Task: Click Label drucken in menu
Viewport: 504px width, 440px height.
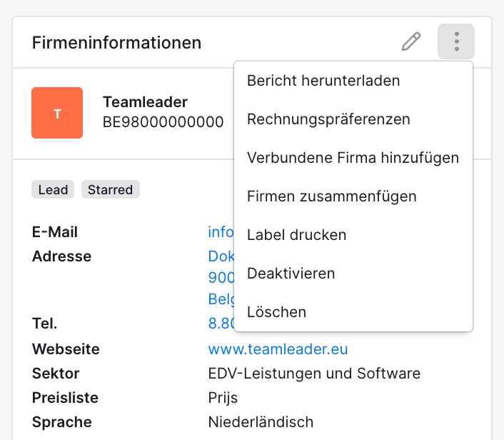Action: click(353, 235)
